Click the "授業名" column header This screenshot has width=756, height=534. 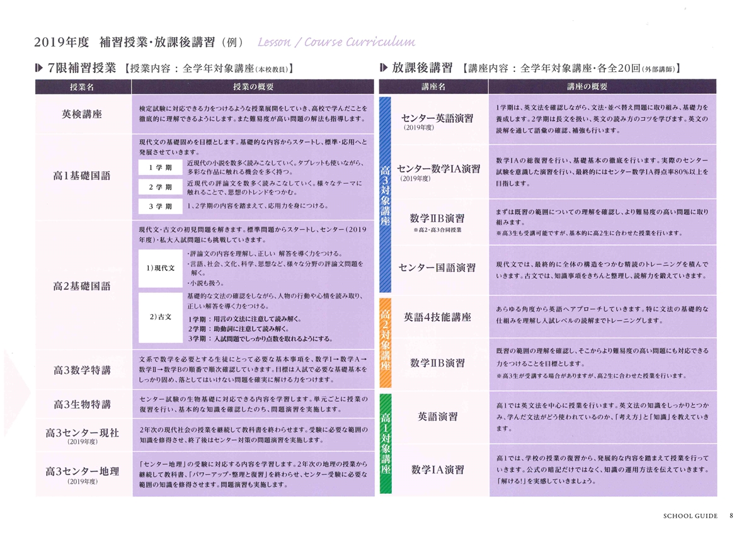point(83,87)
